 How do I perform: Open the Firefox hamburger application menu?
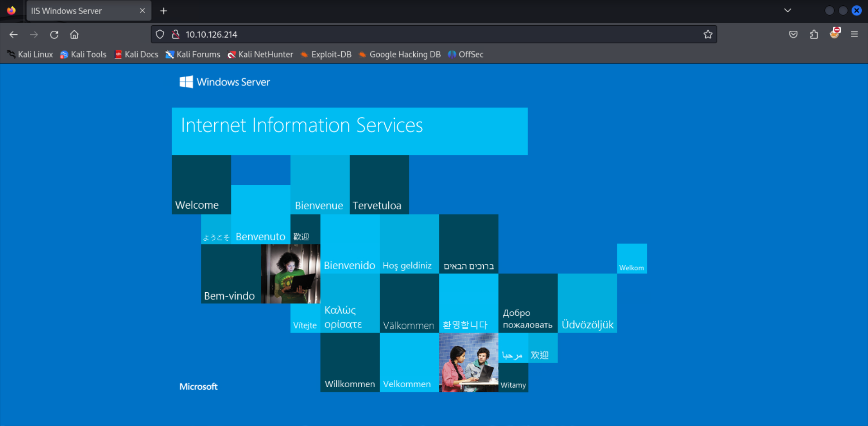(x=854, y=34)
